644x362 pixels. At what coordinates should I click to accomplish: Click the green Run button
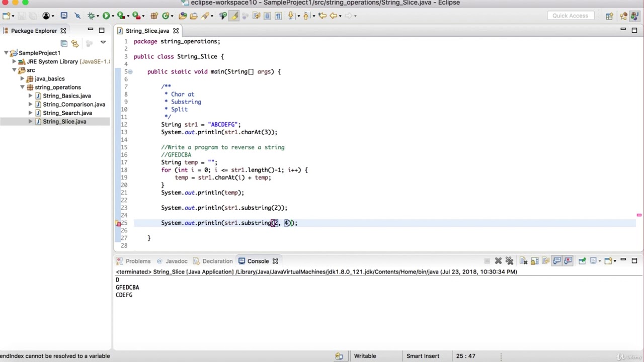pyautogui.click(x=106, y=16)
